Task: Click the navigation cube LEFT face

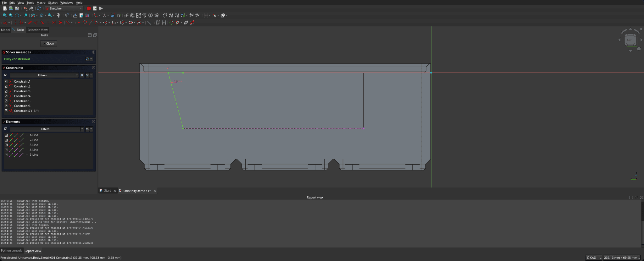Action: pyautogui.click(x=630, y=40)
